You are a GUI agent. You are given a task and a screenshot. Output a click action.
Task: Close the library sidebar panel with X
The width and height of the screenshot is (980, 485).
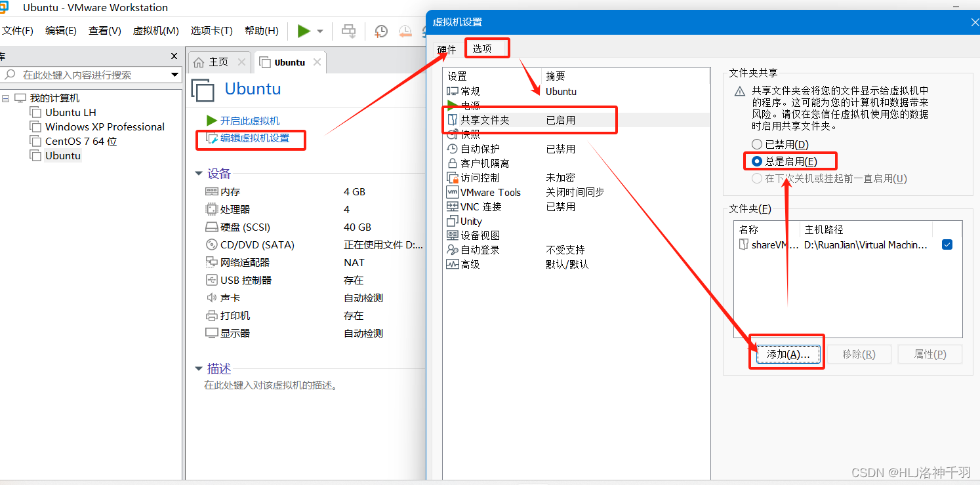tap(174, 56)
